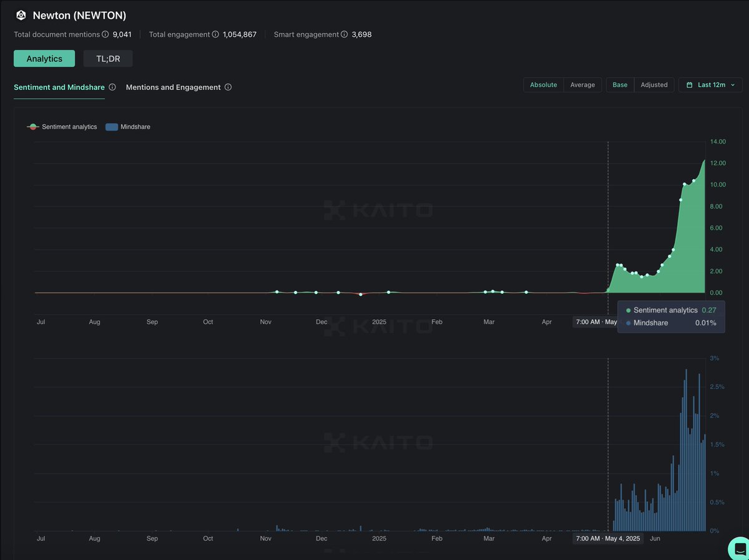Image resolution: width=749 pixels, height=560 pixels.
Task: Click the Mindshare 0.01% tooltip row
Action: pyautogui.click(x=671, y=323)
